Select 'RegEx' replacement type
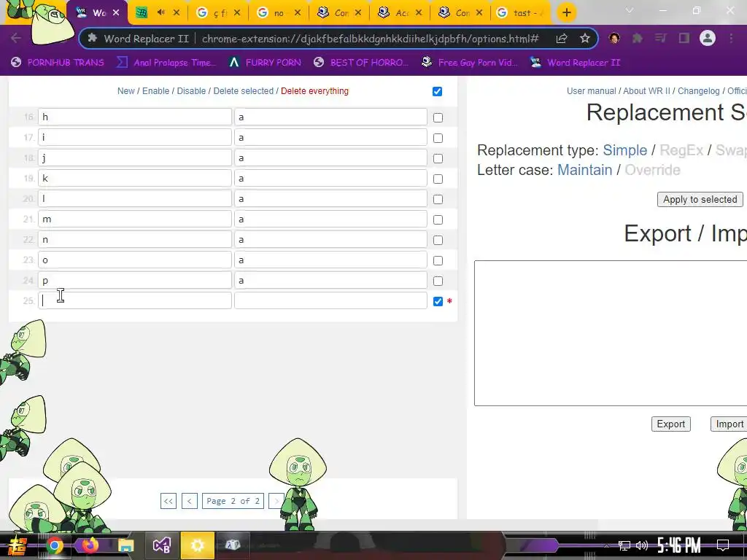 tap(681, 150)
